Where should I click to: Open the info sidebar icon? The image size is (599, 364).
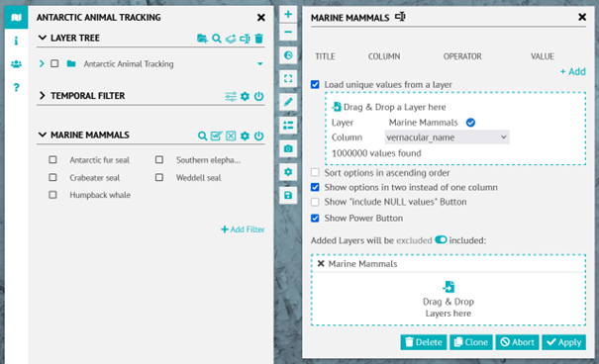(16, 41)
